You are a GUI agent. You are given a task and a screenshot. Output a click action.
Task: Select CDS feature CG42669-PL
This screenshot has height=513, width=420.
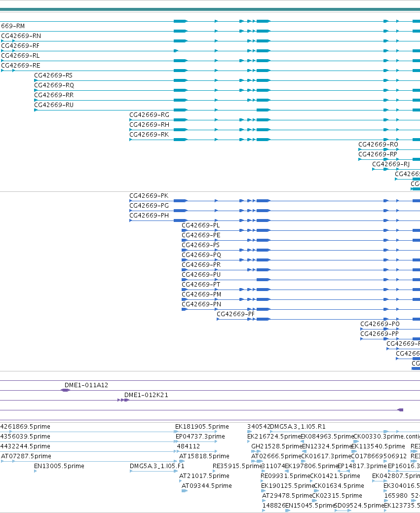[201, 225]
